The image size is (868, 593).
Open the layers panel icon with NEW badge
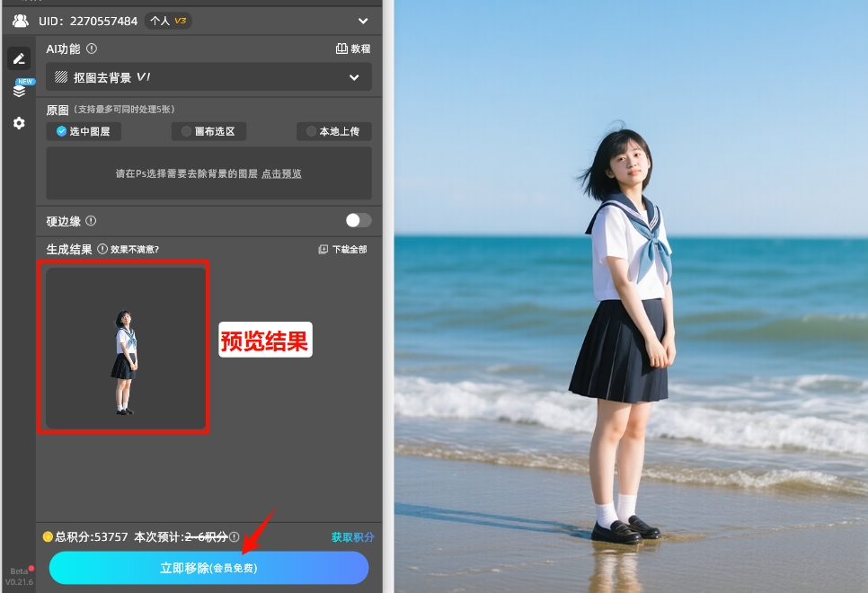pyautogui.click(x=19, y=91)
